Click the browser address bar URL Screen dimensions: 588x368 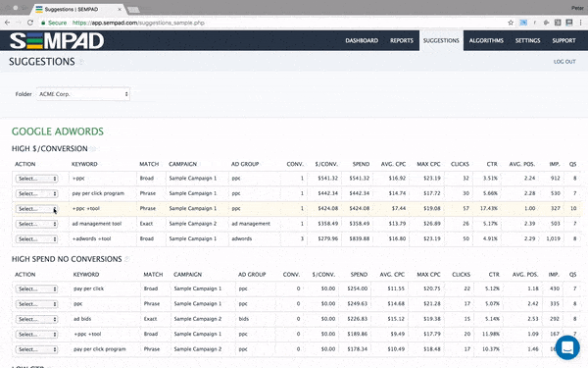138,23
